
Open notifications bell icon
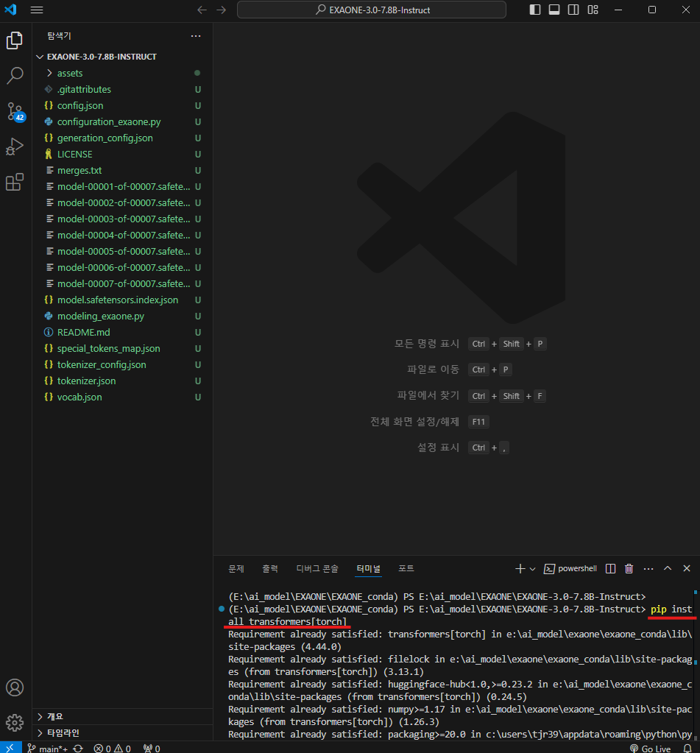click(x=687, y=748)
